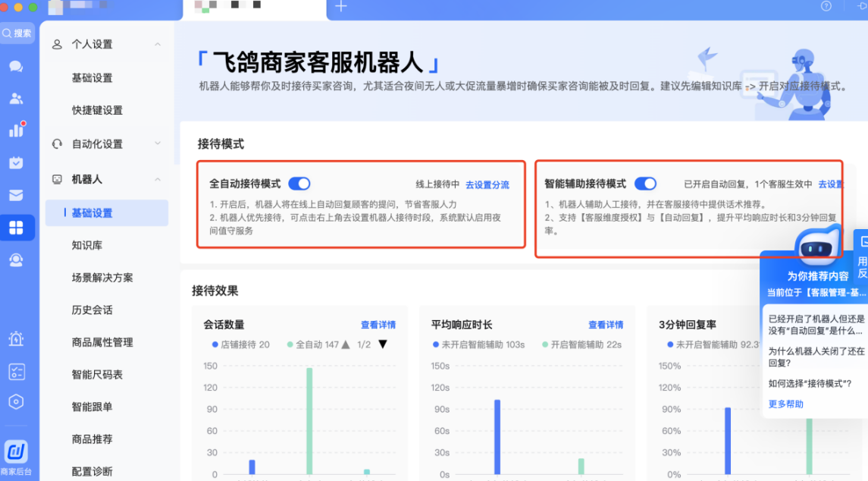868x481 pixels.
Task: Open the chat messages icon in left sidebar
Action: 16,66
